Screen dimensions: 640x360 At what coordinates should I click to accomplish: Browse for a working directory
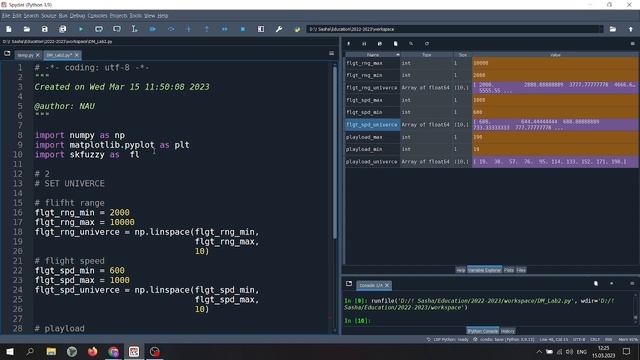(613, 29)
